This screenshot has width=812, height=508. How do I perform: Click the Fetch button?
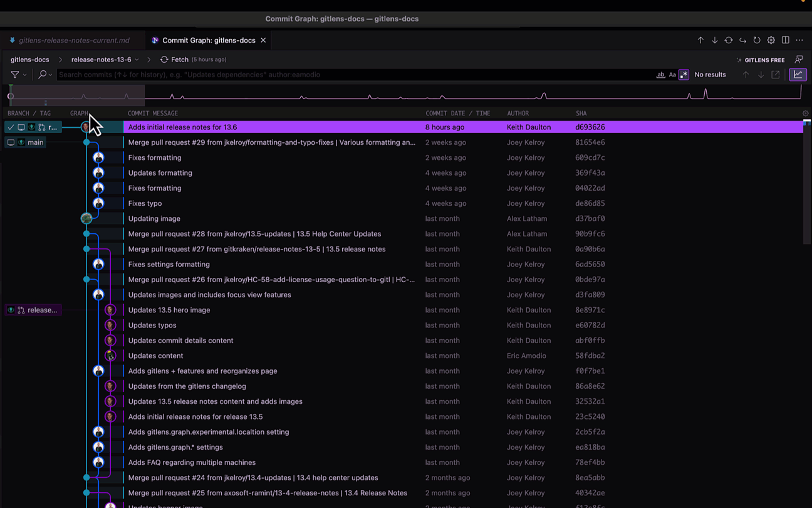click(x=193, y=60)
